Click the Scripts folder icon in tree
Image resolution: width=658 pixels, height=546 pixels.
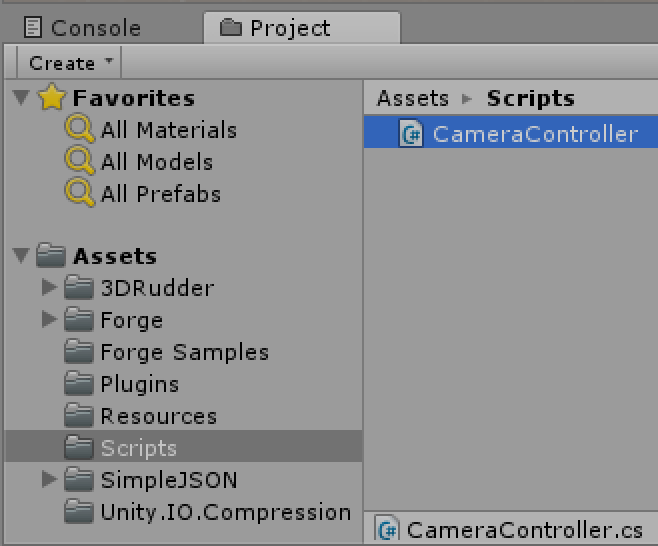(79, 448)
